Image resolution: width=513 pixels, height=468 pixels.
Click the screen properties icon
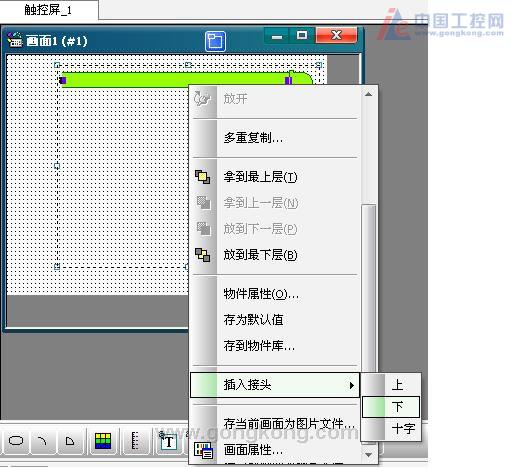(203, 450)
